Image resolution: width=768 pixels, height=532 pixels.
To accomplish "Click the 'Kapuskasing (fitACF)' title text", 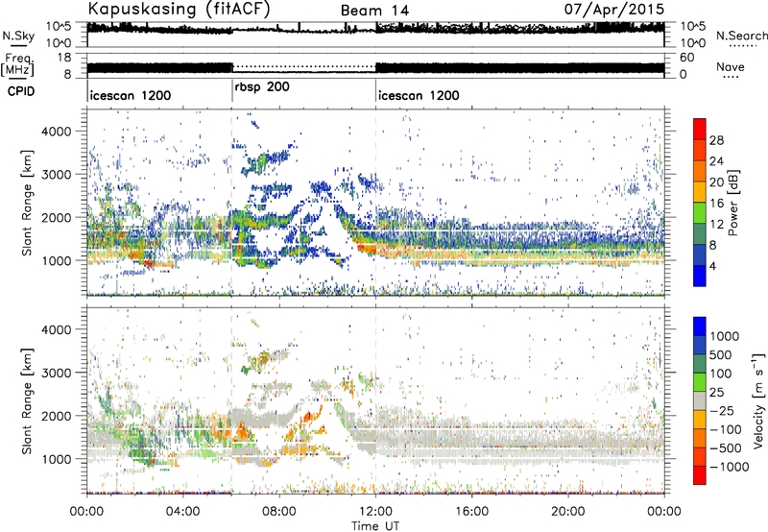I will pyautogui.click(x=180, y=9).
